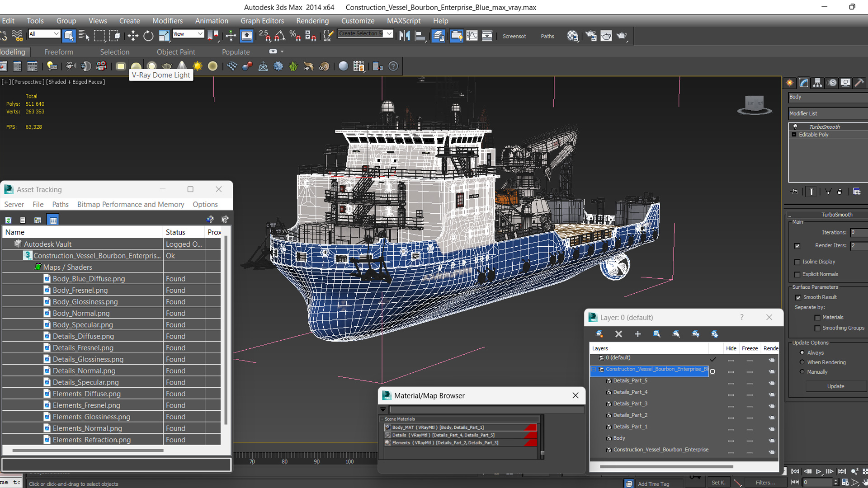Screen dimensions: 868x488
Task: Toggle Percent Snap
Action: click(295, 36)
